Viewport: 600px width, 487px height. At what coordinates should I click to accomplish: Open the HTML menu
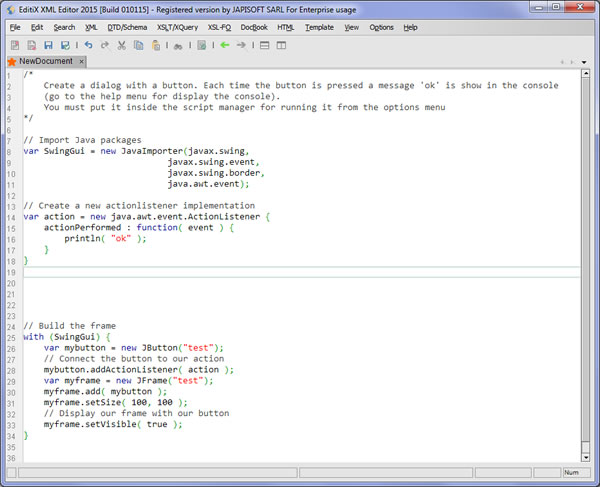[285, 28]
